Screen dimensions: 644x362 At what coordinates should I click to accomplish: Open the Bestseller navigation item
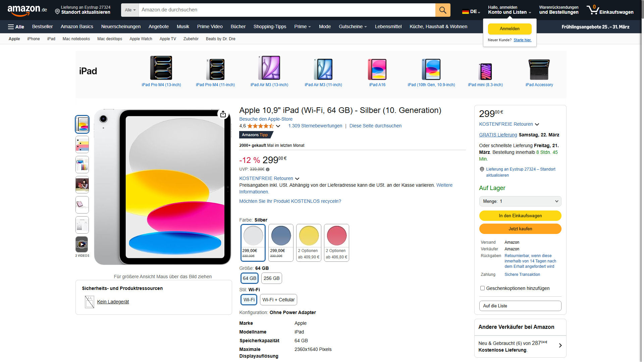pyautogui.click(x=42, y=26)
